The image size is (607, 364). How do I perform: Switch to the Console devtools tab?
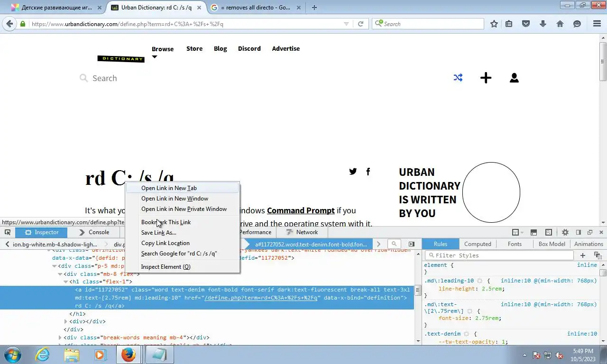(x=94, y=232)
